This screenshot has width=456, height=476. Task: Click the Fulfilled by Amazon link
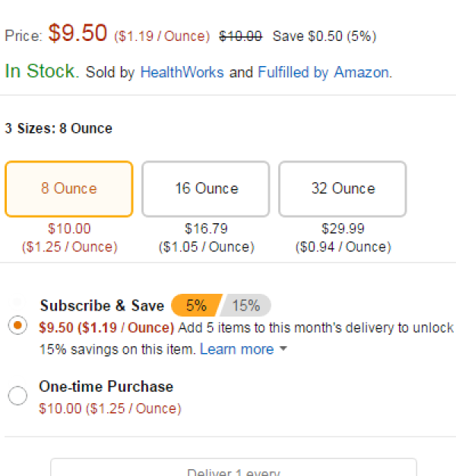tap(323, 73)
